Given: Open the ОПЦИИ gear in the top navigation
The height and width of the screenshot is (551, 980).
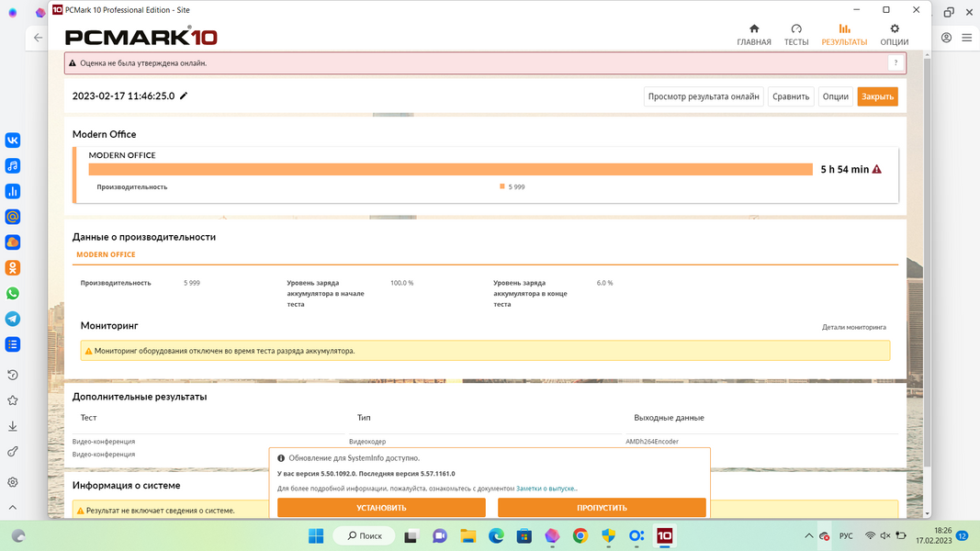Looking at the screenshot, I should pos(894,35).
